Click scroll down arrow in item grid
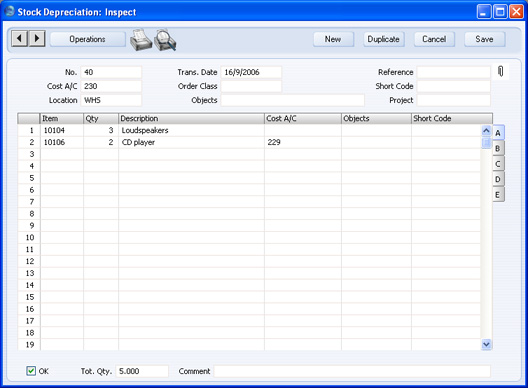 pyautogui.click(x=486, y=344)
